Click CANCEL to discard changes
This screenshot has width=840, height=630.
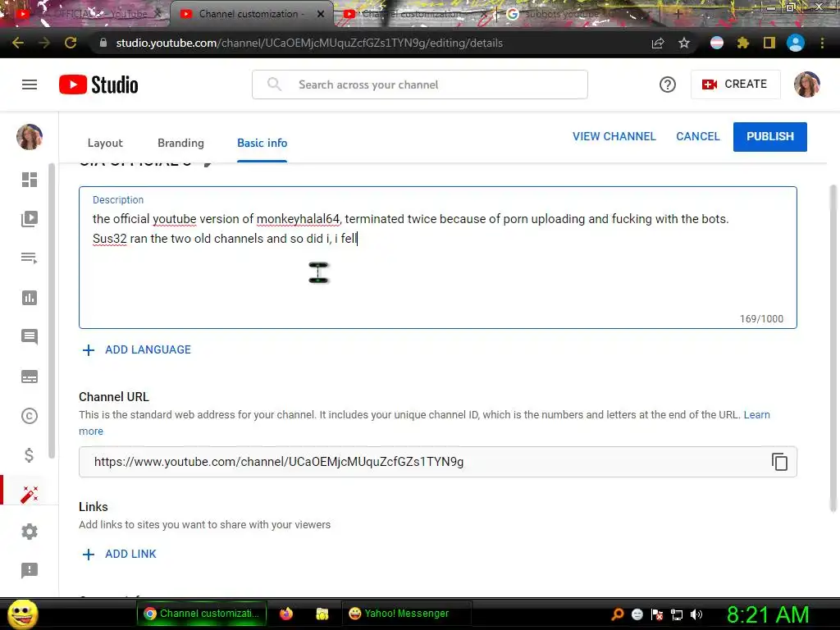pos(697,137)
